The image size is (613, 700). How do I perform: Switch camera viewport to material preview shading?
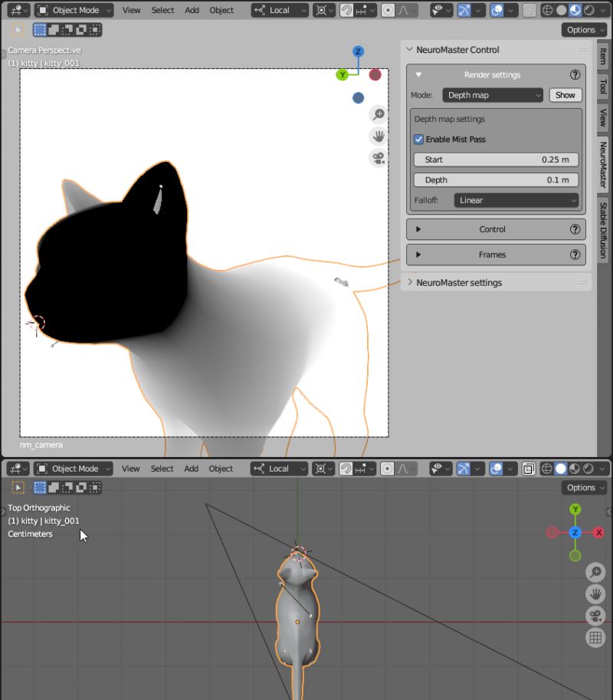[x=575, y=10]
